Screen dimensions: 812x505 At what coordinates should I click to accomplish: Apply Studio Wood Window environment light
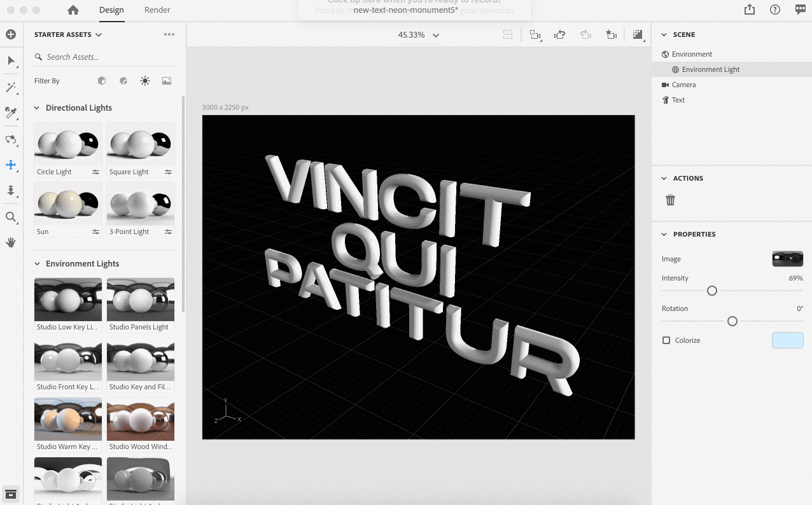pyautogui.click(x=141, y=425)
